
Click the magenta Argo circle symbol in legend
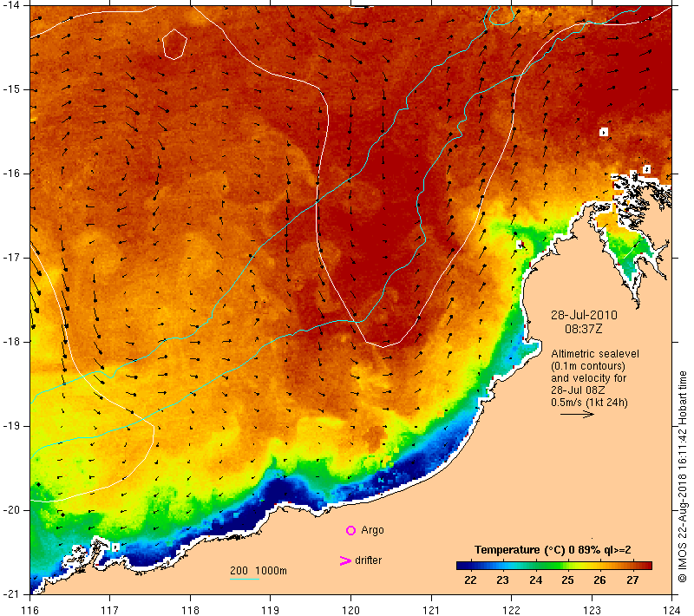pyautogui.click(x=350, y=530)
